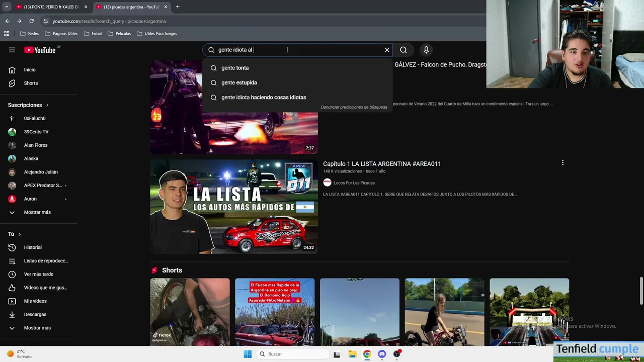Open the weather widget showing 21°C

click(x=19, y=354)
